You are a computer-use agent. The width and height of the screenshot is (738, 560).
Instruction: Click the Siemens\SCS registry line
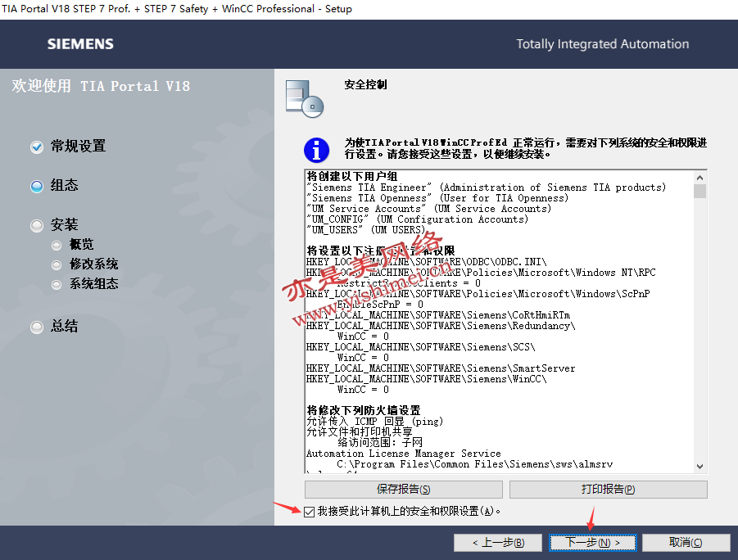(421, 347)
